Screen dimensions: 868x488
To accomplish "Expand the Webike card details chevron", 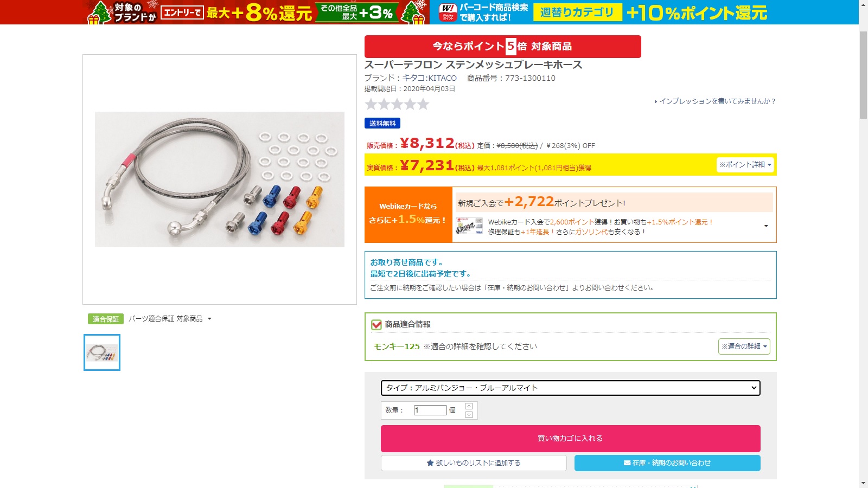I will 766,226.
